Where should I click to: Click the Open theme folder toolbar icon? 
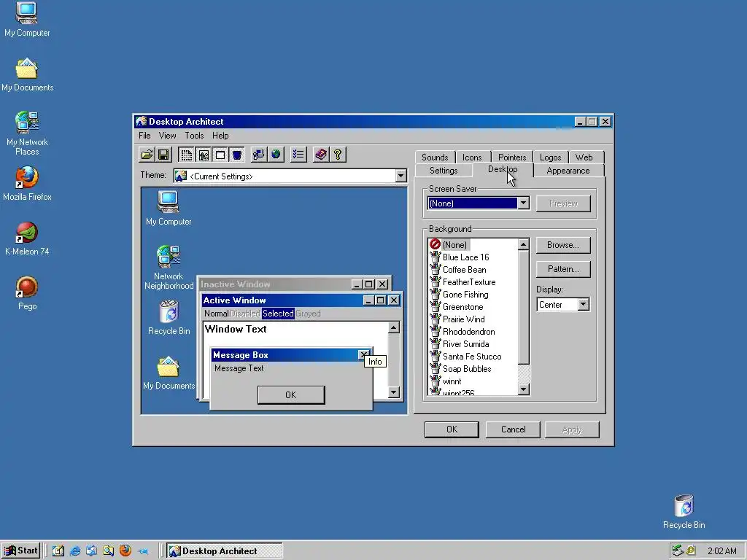[147, 155]
